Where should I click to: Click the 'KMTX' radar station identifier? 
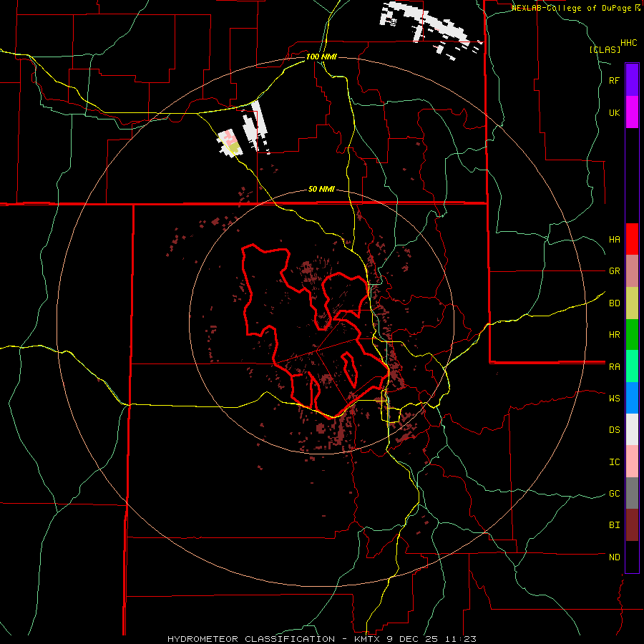(367, 639)
